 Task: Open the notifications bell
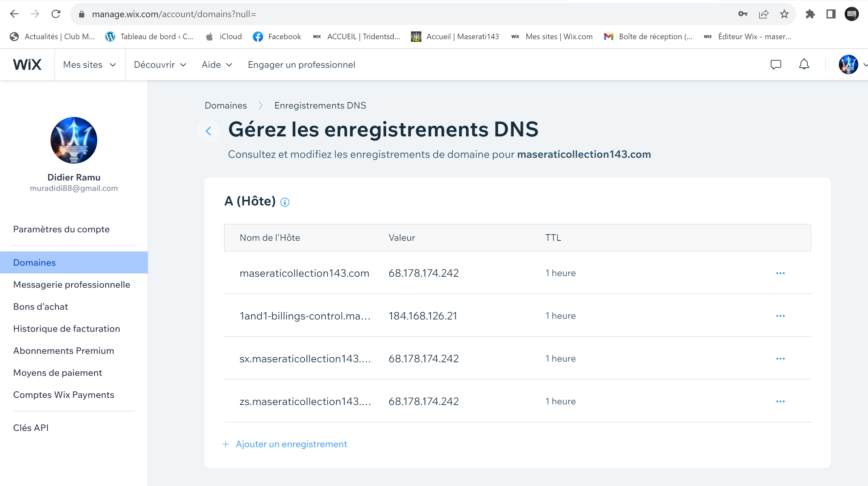point(803,64)
